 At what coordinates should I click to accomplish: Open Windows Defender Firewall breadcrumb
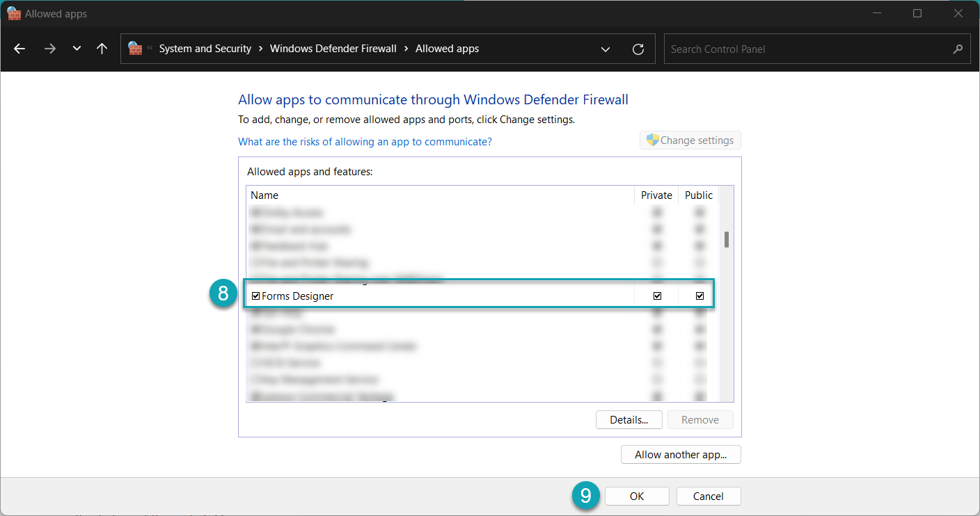coord(333,49)
